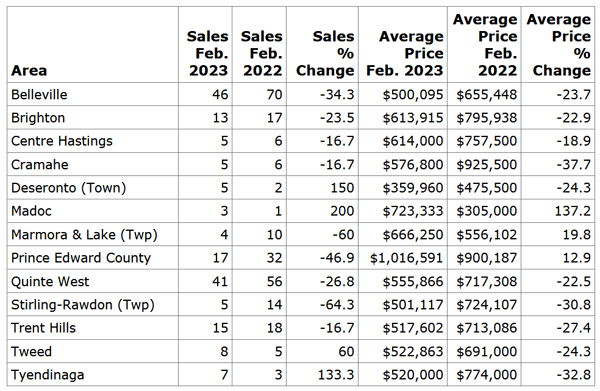Click the Sales Feb. 2023 header

click(x=207, y=53)
